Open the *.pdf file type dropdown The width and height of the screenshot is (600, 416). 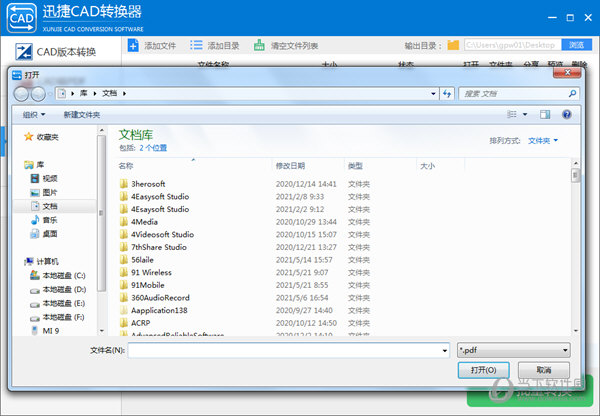[514, 350]
